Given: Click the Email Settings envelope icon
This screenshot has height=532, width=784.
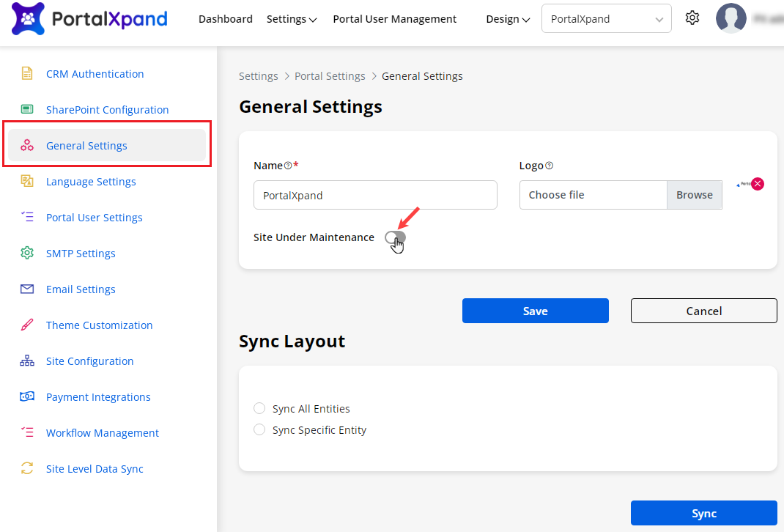Looking at the screenshot, I should [x=27, y=289].
